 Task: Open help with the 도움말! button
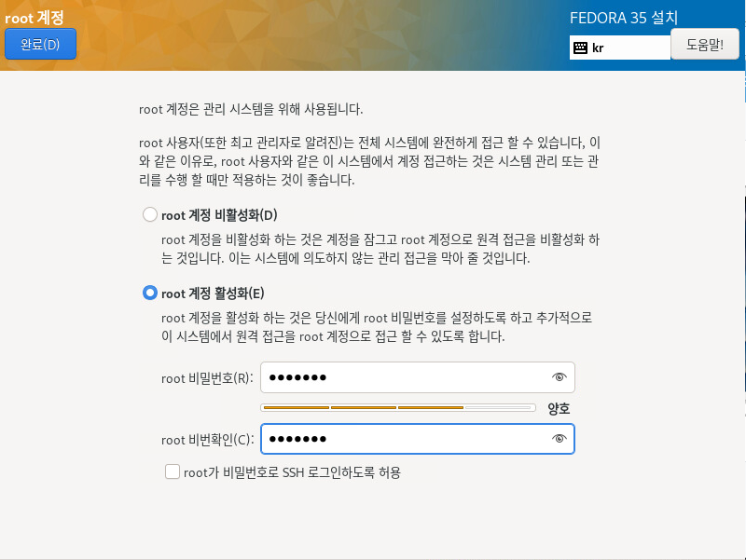coord(705,44)
